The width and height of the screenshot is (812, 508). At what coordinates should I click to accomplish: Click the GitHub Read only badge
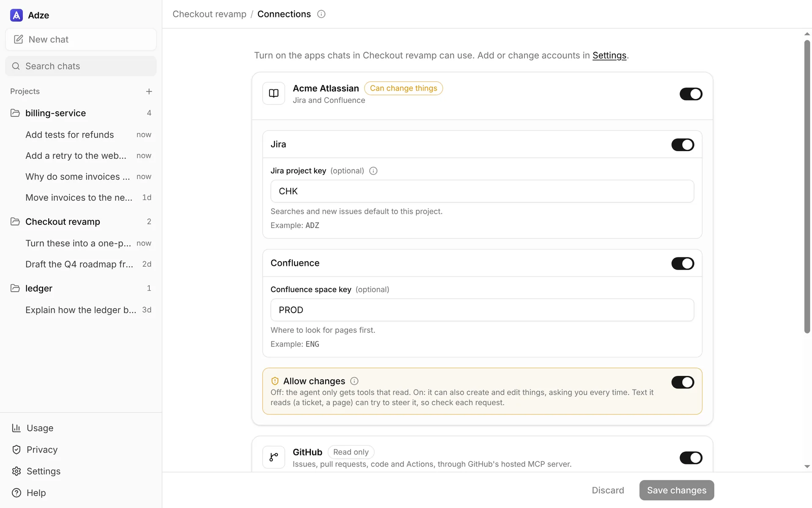pos(351,452)
